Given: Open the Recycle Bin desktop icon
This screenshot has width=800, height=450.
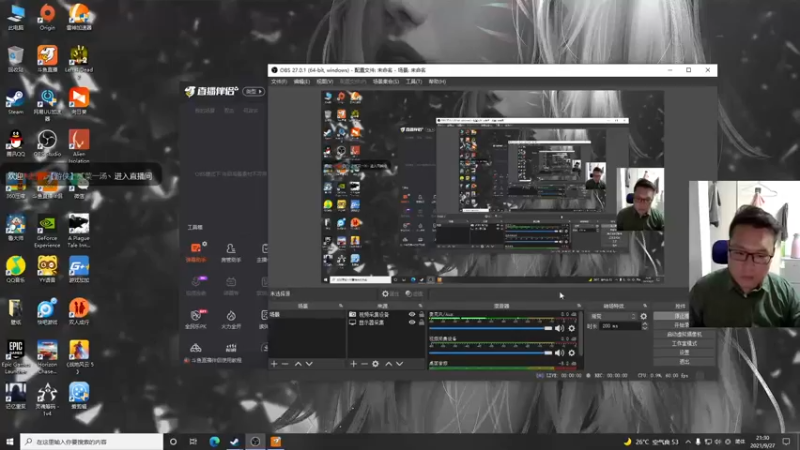Looking at the screenshot, I should click(x=15, y=59).
